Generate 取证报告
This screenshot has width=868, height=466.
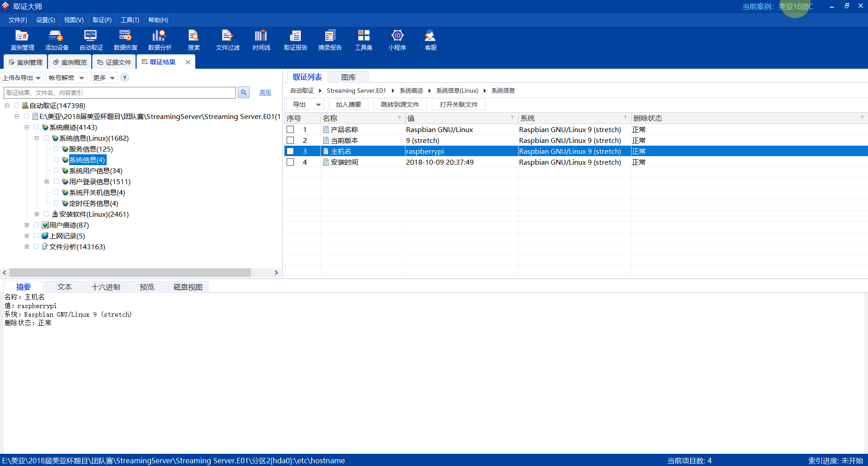click(295, 40)
